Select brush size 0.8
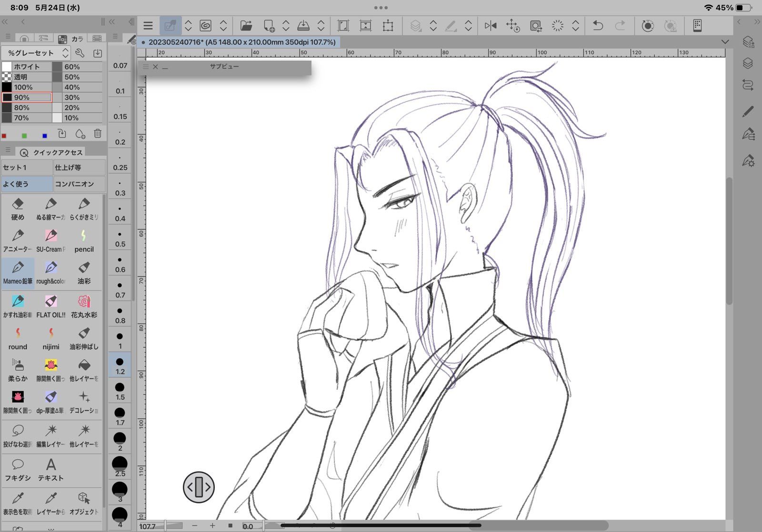This screenshot has width=762, height=532. click(120, 315)
